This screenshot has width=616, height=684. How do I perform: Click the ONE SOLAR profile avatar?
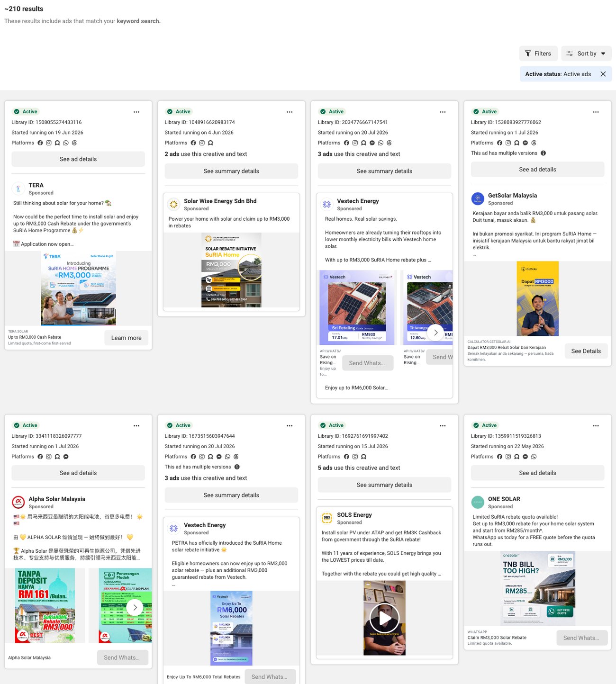coord(478,502)
